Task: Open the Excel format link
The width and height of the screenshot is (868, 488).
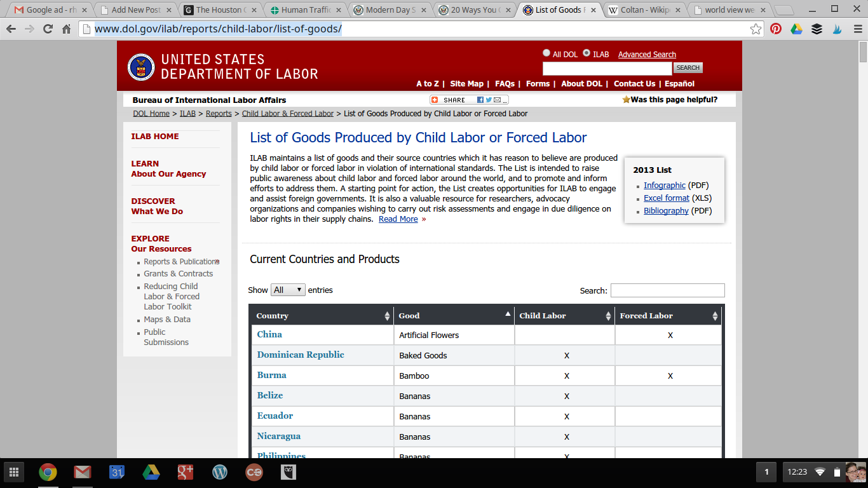Action: pyautogui.click(x=666, y=198)
